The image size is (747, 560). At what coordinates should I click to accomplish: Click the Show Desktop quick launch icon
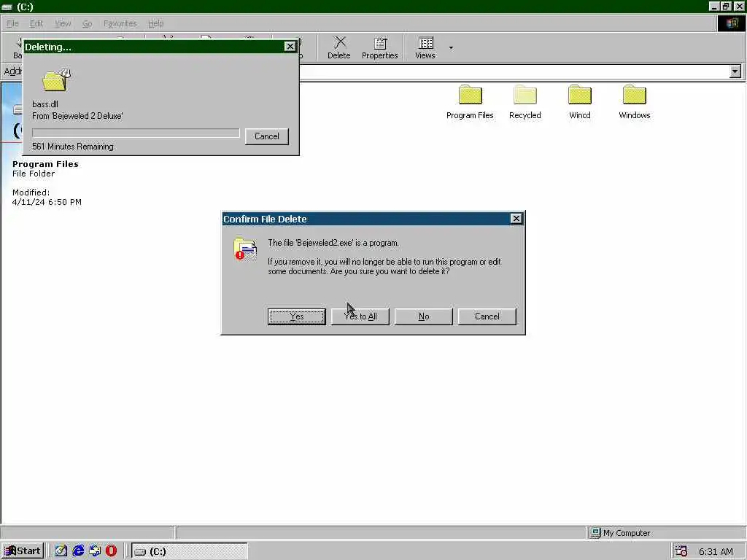pyautogui.click(x=61, y=551)
